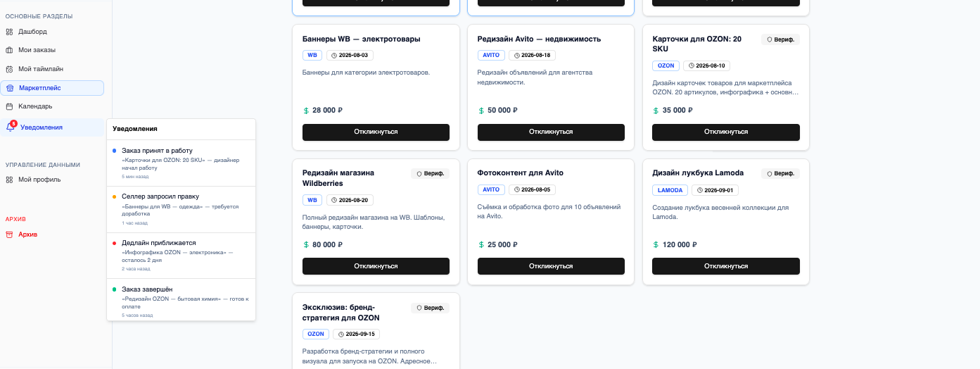Screen dimensions: 980x369
Task: Click the red Архив box icon
Action: pos(9,234)
